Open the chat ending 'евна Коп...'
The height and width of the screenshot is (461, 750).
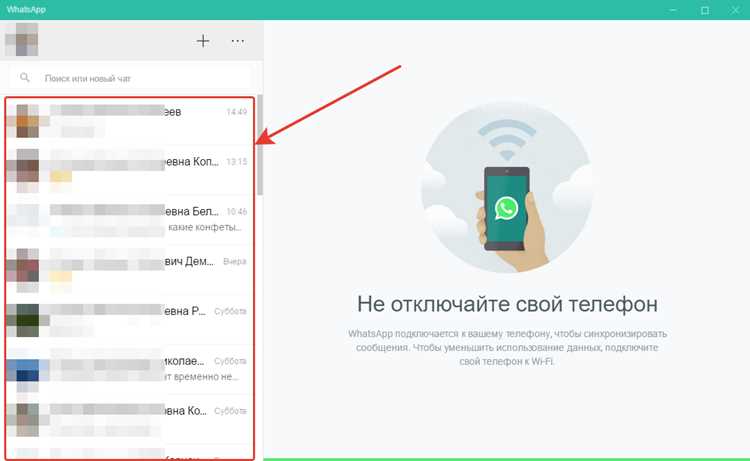pos(129,170)
